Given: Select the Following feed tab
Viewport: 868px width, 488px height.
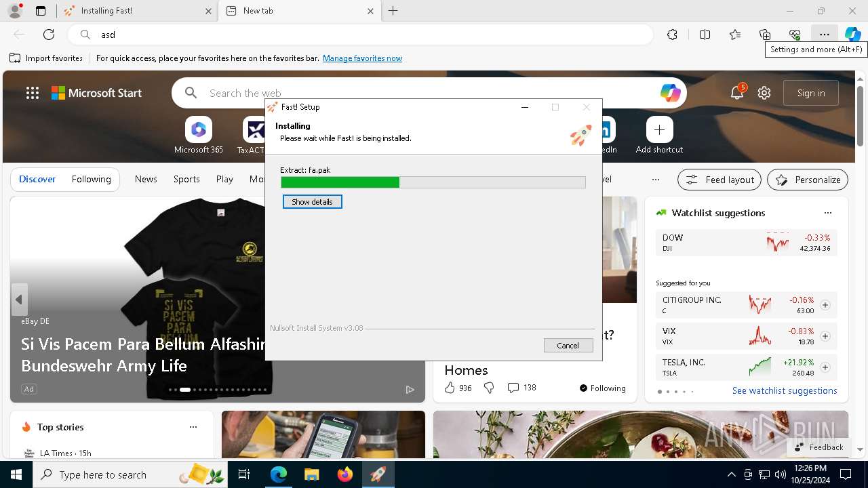Looking at the screenshot, I should coord(91,180).
